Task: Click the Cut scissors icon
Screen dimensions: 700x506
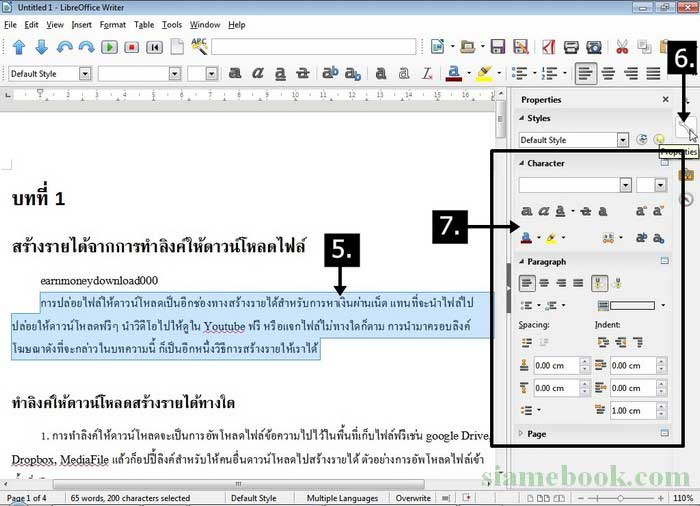Action: pos(622,46)
